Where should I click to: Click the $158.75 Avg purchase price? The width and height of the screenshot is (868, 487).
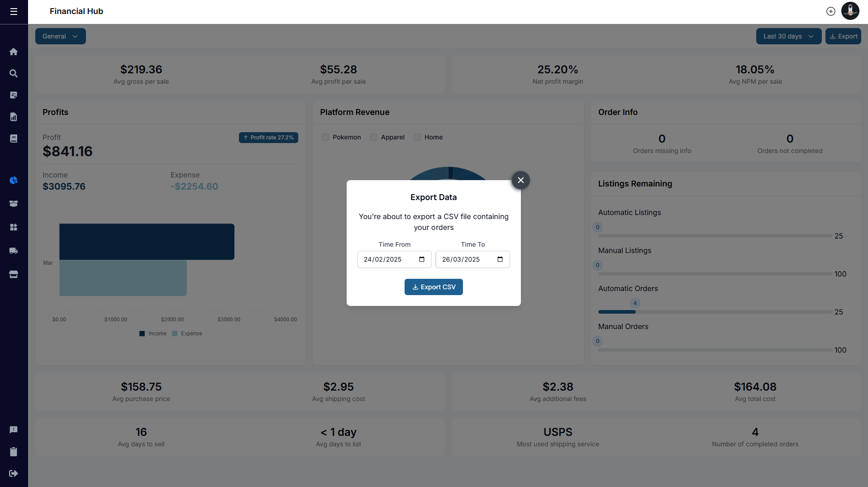pyautogui.click(x=141, y=387)
